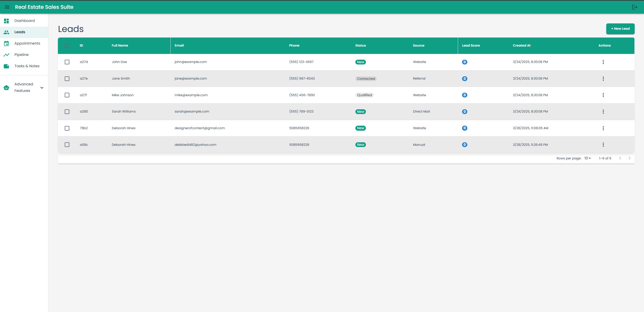Select Jane Smith's row checkbox
This screenshot has width=644, height=312.
pyautogui.click(x=67, y=79)
